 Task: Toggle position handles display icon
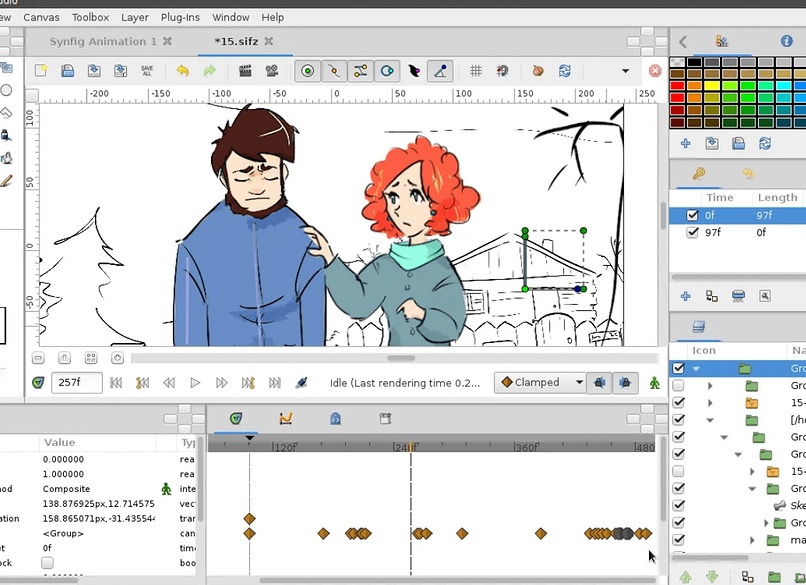[x=307, y=71]
